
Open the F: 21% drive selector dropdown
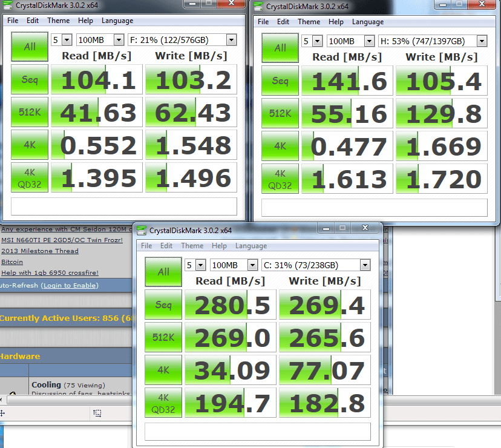tap(231, 40)
